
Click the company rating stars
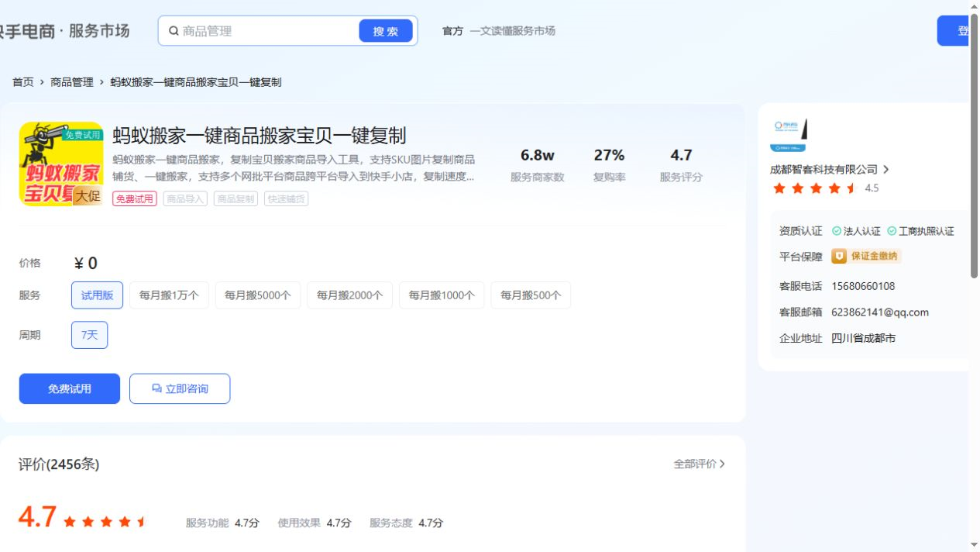click(x=815, y=188)
